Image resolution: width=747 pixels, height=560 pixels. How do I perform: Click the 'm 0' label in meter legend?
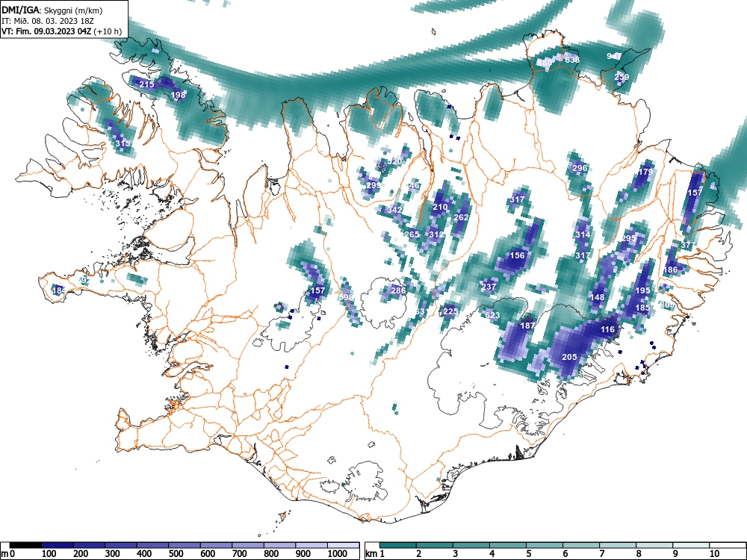8,554
